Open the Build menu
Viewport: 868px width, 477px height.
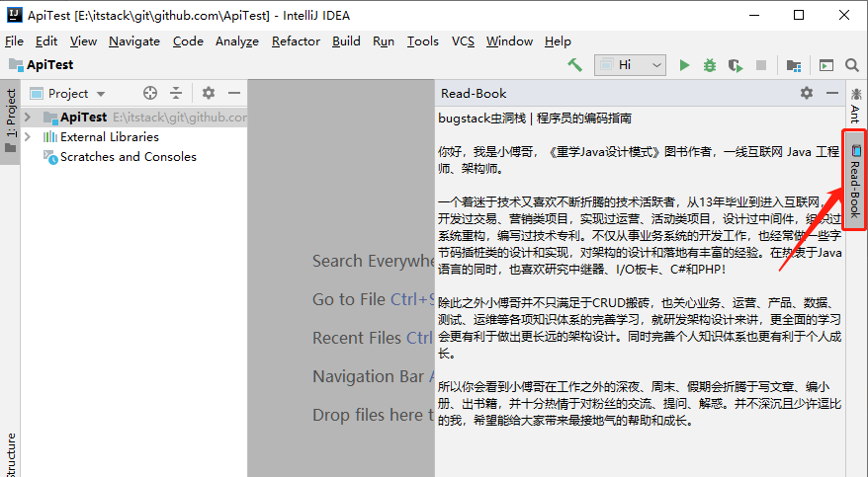pyautogui.click(x=346, y=40)
